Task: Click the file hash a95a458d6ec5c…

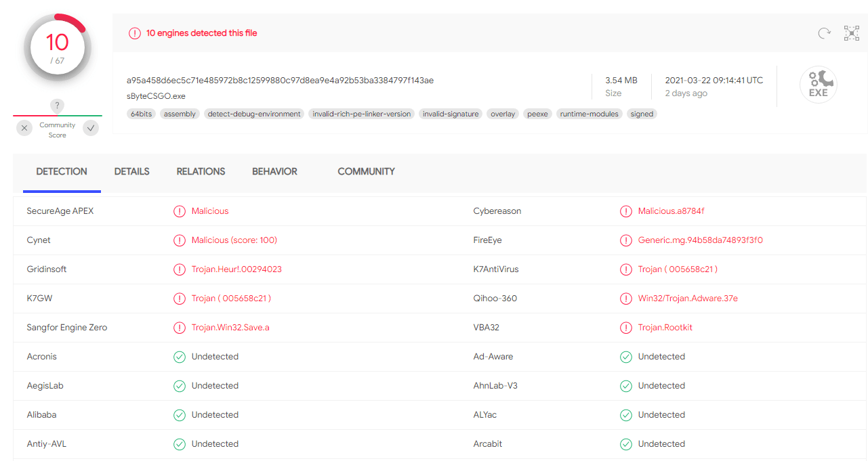Action: coord(280,81)
